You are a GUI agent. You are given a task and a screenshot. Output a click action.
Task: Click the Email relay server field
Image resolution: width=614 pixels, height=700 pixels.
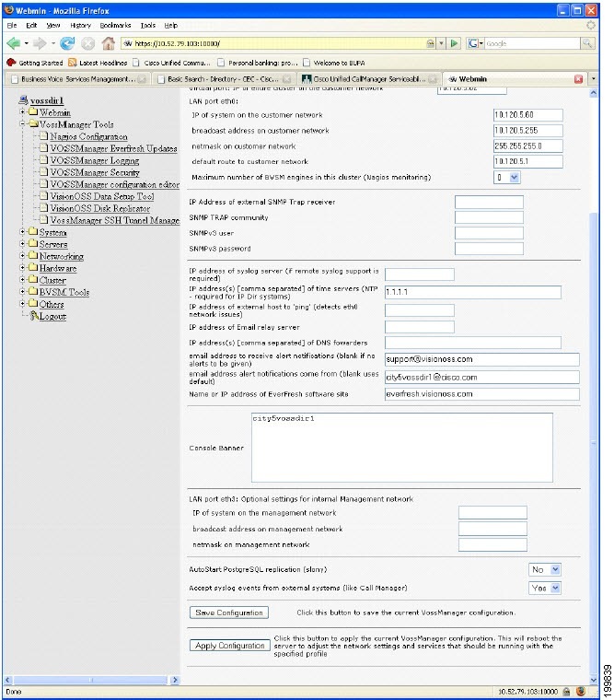pyautogui.click(x=420, y=327)
